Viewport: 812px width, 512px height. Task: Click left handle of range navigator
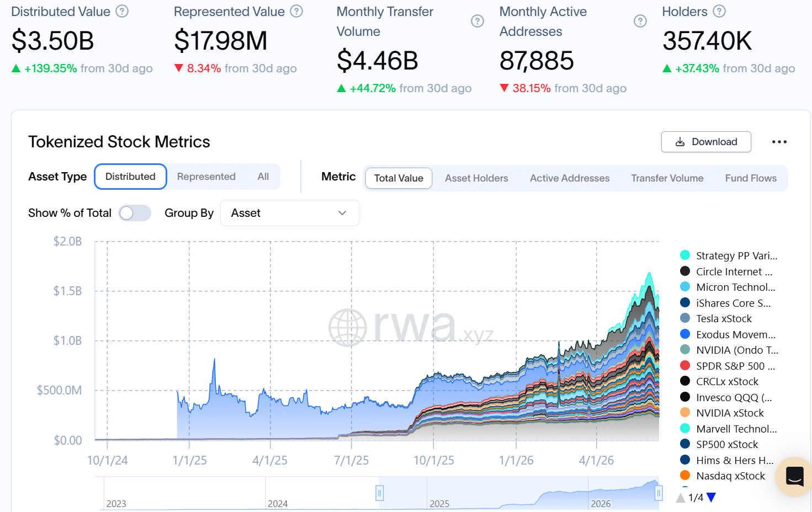380,493
